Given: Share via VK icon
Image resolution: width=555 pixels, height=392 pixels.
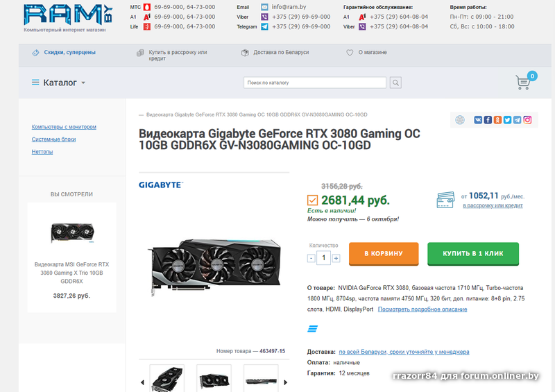Looking at the screenshot, I should [x=478, y=120].
